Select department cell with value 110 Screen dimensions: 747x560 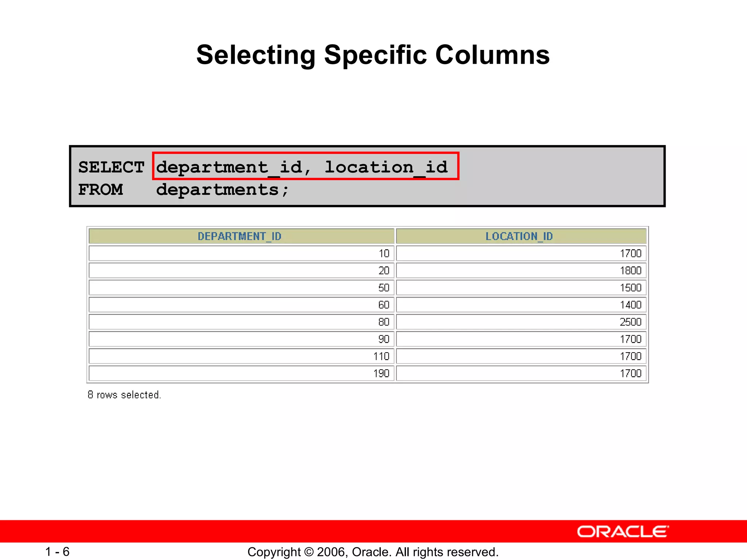pyautogui.click(x=381, y=356)
